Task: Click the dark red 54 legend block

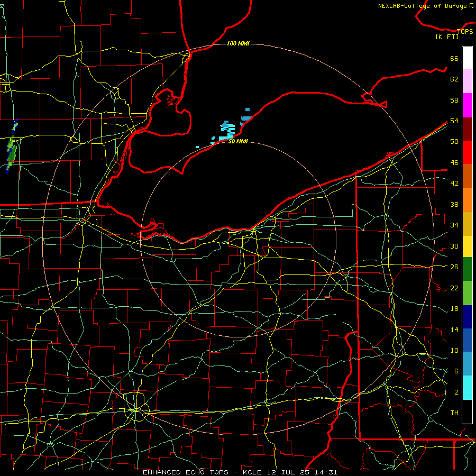Action: point(467,129)
